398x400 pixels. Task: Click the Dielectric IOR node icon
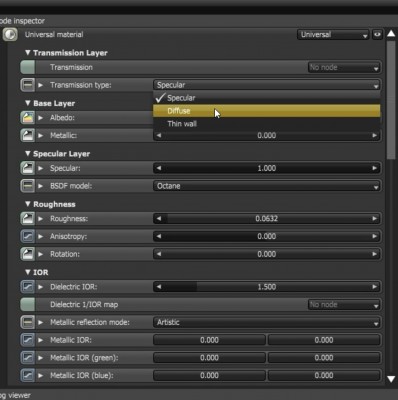click(28, 287)
